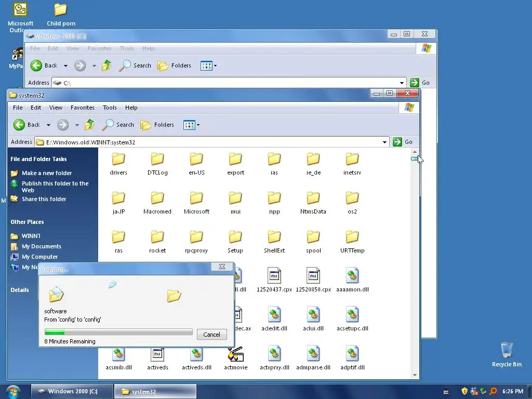Screen dimensions: 532x399
Task: Select the aaaamon.dll file
Action: click(352, 280)
